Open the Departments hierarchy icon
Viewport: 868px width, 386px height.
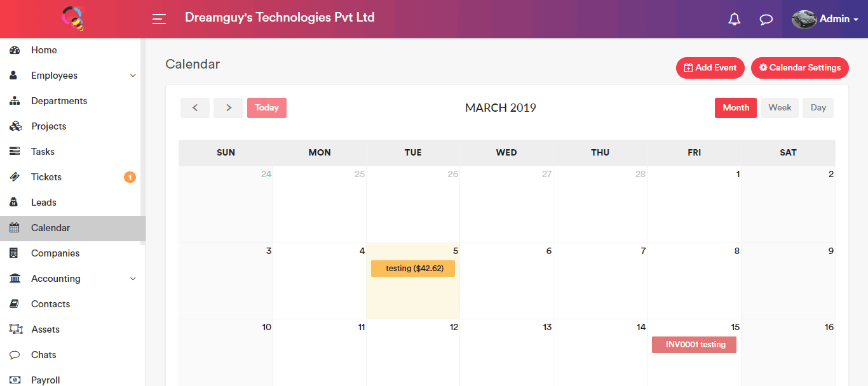point(15,101)
